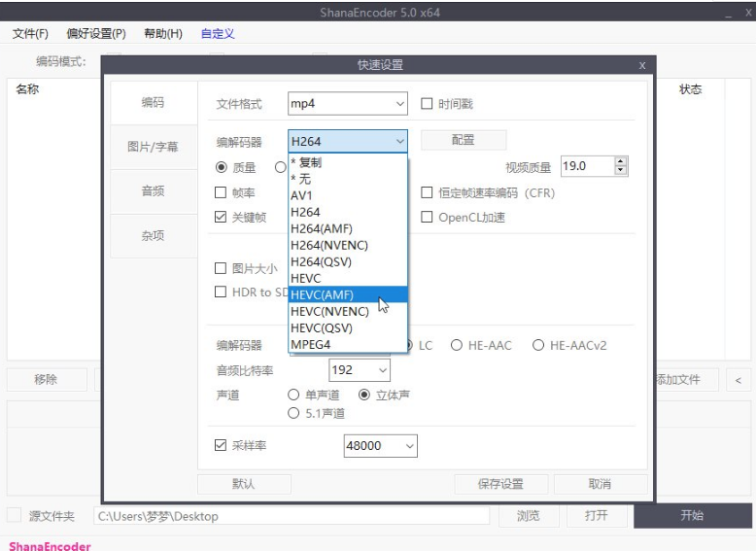Image resolution: width=756 pixels, height=551 pixels.
Task: Select 立体声 audio channel
Action: coord(364,395)
